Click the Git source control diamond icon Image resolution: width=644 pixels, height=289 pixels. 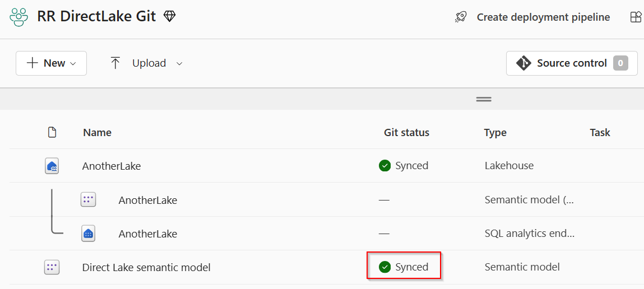pyautogui.click(x=523, y=63)
